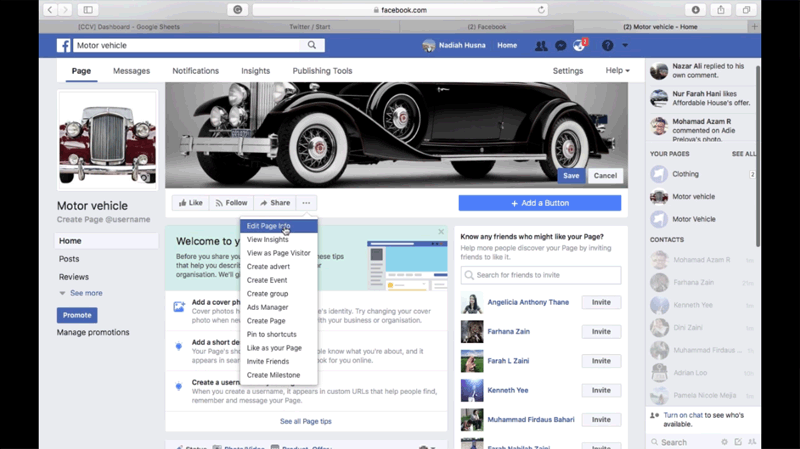The image size is (800, 449).
Task: Open the account dropdown arrow in top bar
Action: point(625,46)
